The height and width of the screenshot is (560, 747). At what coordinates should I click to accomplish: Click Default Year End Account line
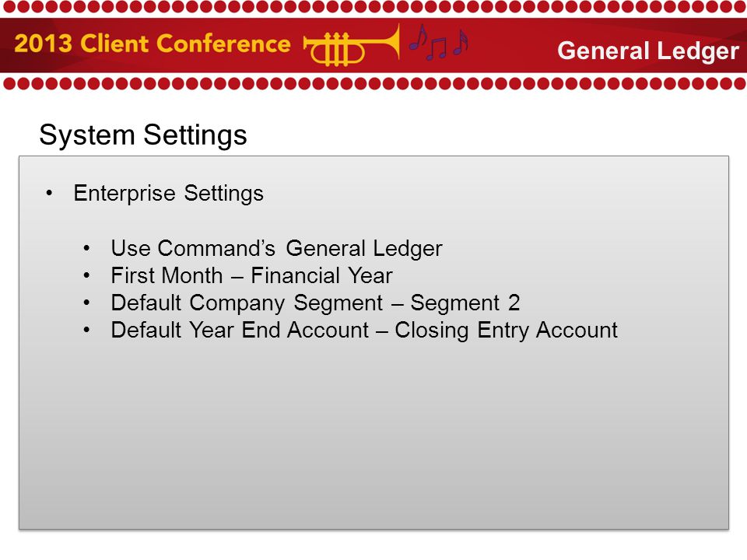coord(364,330)
